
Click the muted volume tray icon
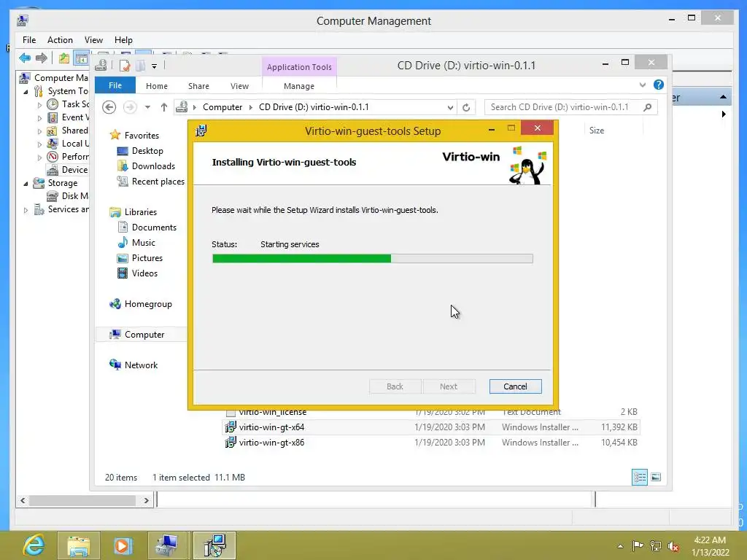(673, 545)
